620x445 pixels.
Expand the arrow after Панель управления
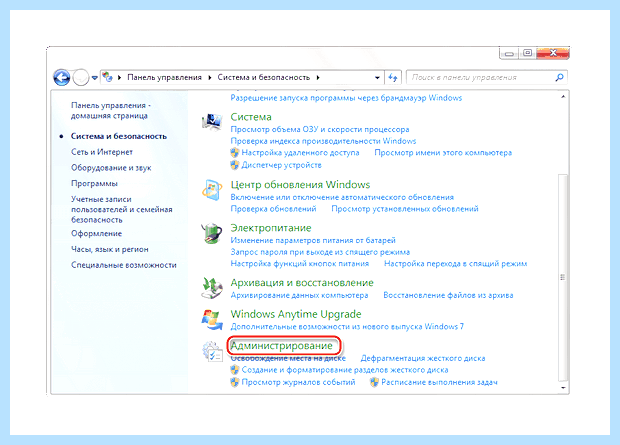pyautogui.click(x=210, y=78)
